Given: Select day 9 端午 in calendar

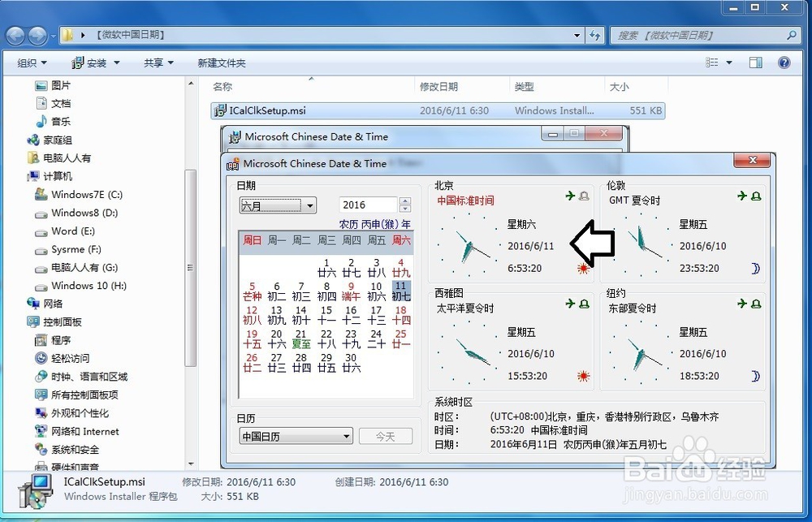Looking at the screenshot, I should coord(351,291).
